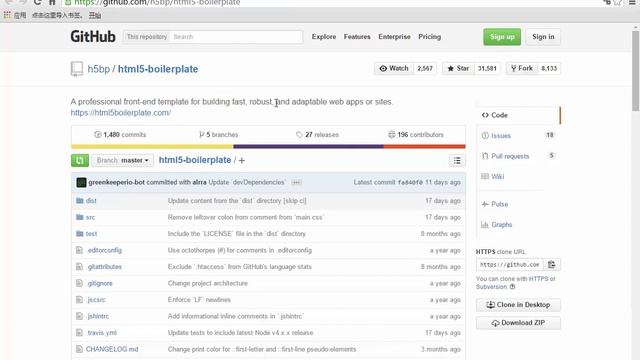Click the repository book icon beside h5bp

click(77, 69)
